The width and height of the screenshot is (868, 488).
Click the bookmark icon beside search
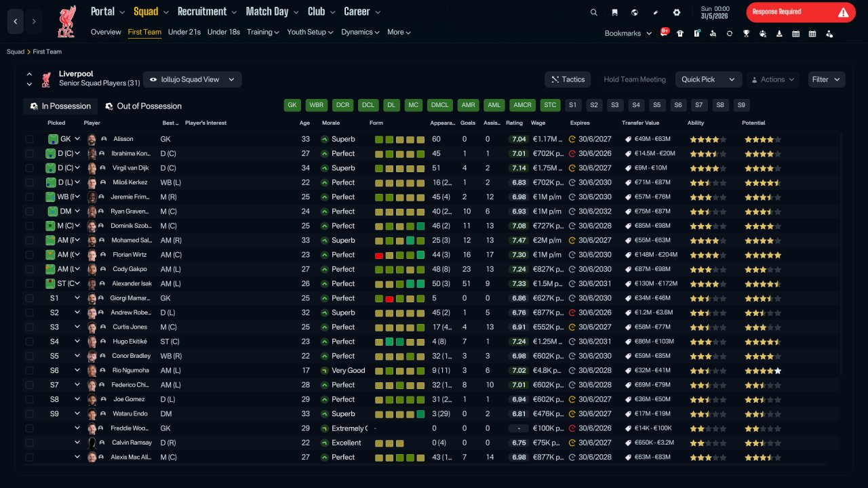coord(614,12)
